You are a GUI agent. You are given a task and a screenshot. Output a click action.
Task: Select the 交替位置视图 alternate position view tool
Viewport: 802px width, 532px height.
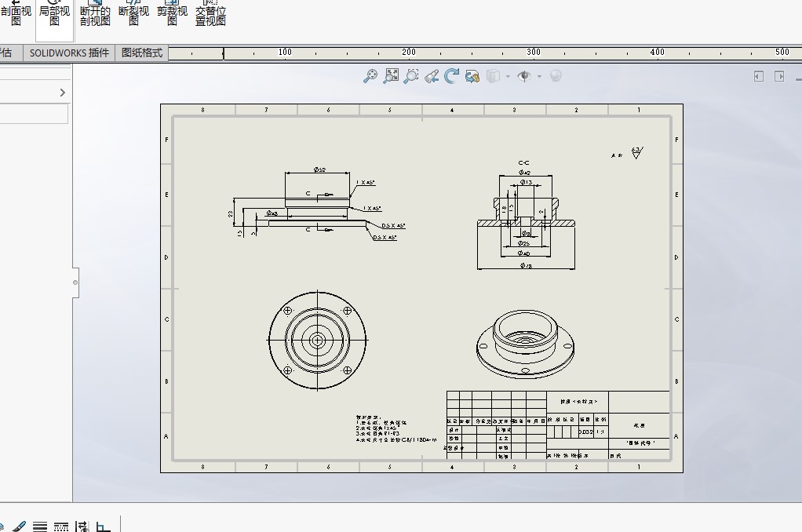click(x=210, y=16)
